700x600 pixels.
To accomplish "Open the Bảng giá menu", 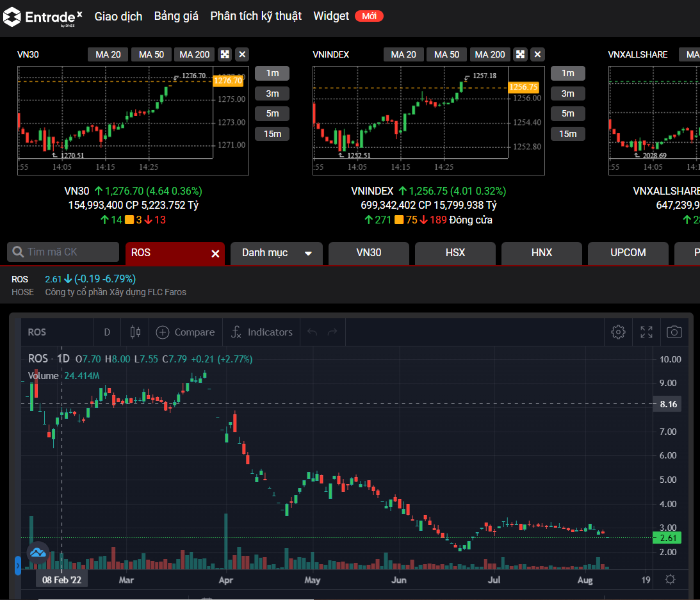I will point(176,16).
